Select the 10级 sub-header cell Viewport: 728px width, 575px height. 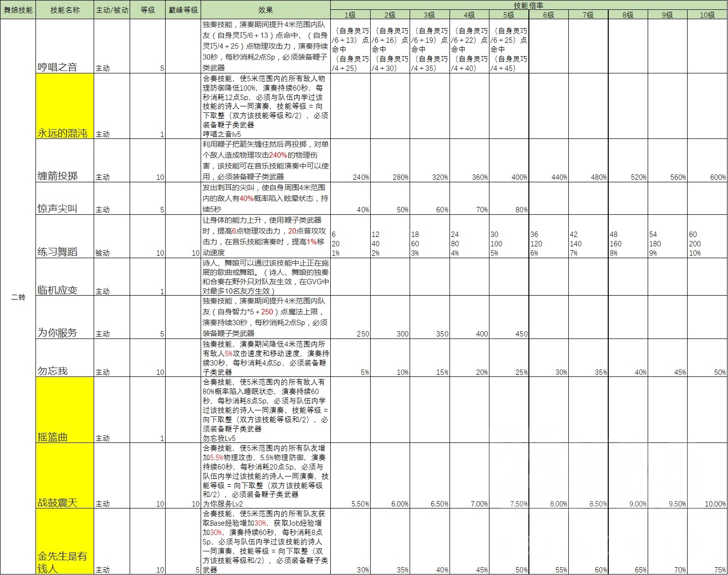pos(707,15)
